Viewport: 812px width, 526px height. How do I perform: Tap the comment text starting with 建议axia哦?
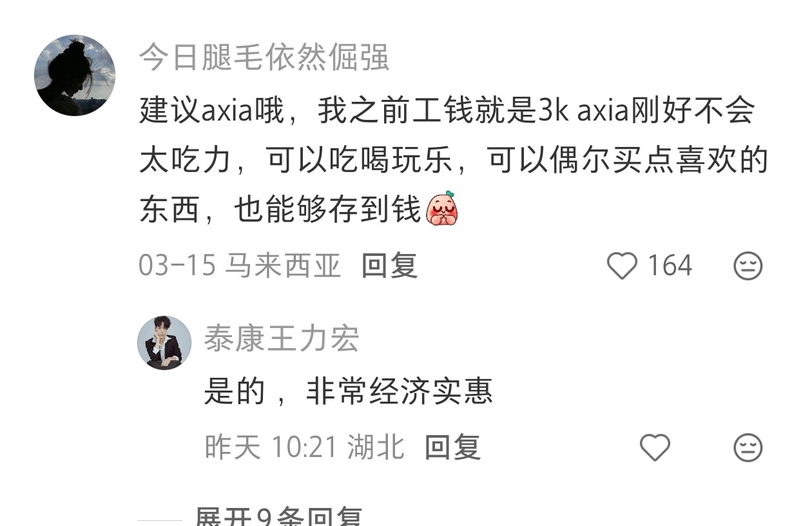[x=454, y=161]
